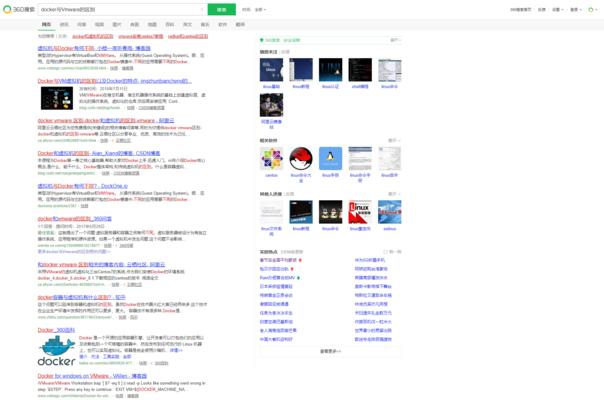This screenshot has width=604, height=400.
Task: Refresh 实时热点 list with 换一换
Action: (x=393, y=252)
